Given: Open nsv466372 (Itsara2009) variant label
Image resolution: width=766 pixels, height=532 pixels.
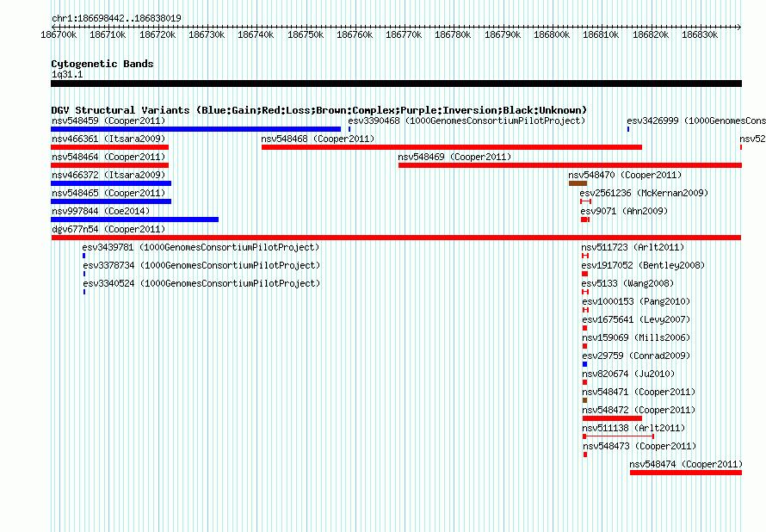Looking at the screenshot, I should (108, 175).
